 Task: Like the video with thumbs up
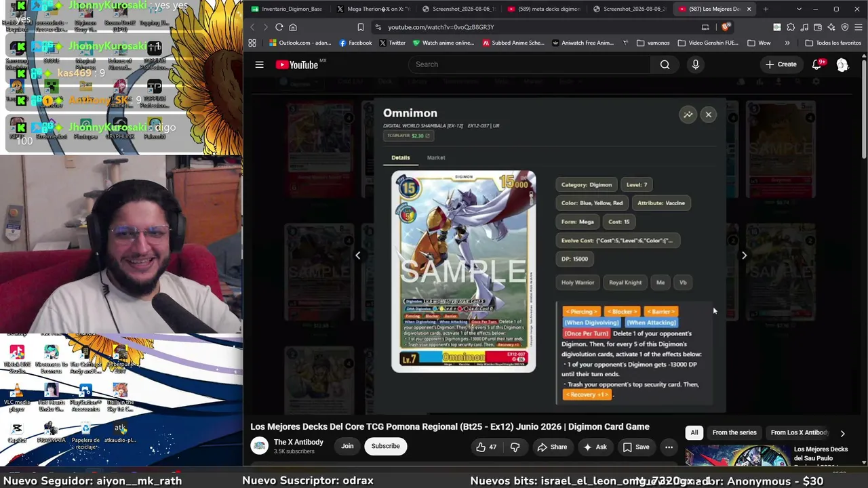coord(486,447)
